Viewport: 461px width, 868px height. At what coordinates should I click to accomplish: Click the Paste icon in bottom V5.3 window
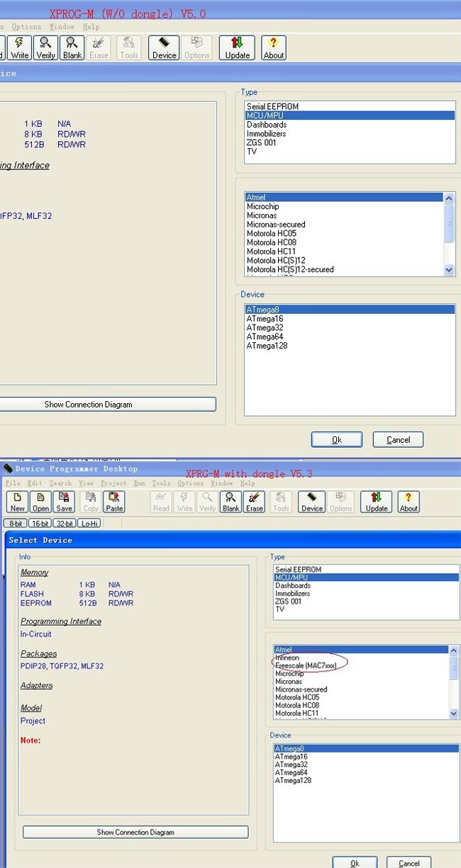pyautogui.click(x=114, y=502)
